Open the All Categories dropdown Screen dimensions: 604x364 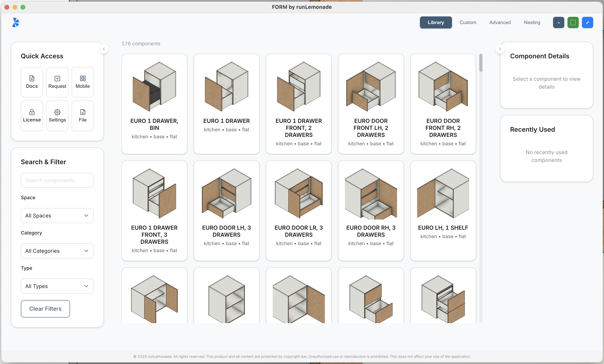point(57,251)
